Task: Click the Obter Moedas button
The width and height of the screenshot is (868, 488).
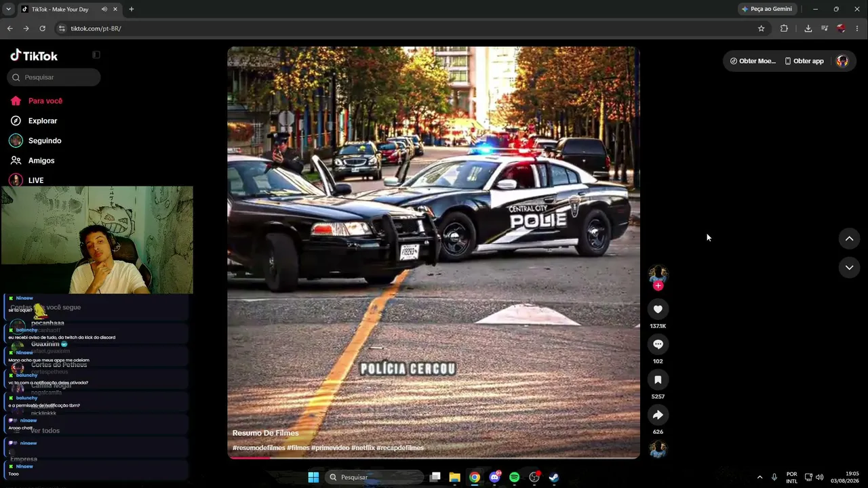Action: click(x=753, y=61)
